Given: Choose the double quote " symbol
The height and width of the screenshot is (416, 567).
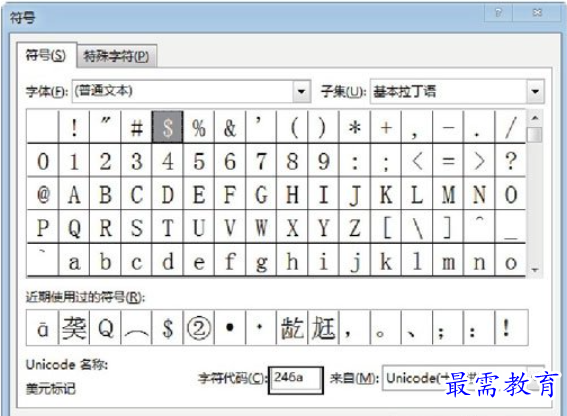Looking at the screenshot, I should [x=106, y=127].
